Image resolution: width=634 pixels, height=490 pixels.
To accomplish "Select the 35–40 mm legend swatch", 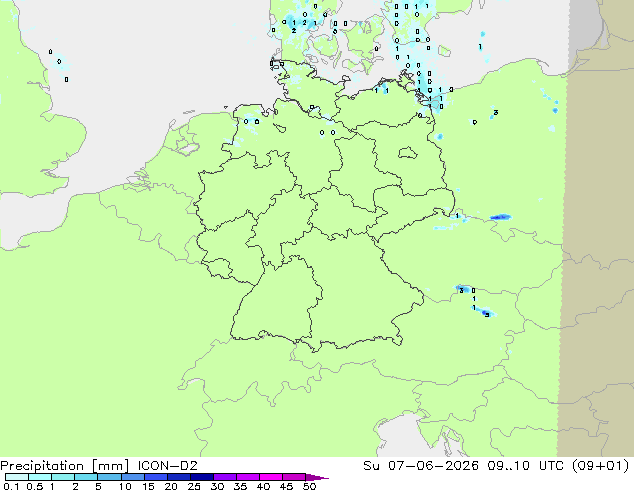I will tap(247, 477).
